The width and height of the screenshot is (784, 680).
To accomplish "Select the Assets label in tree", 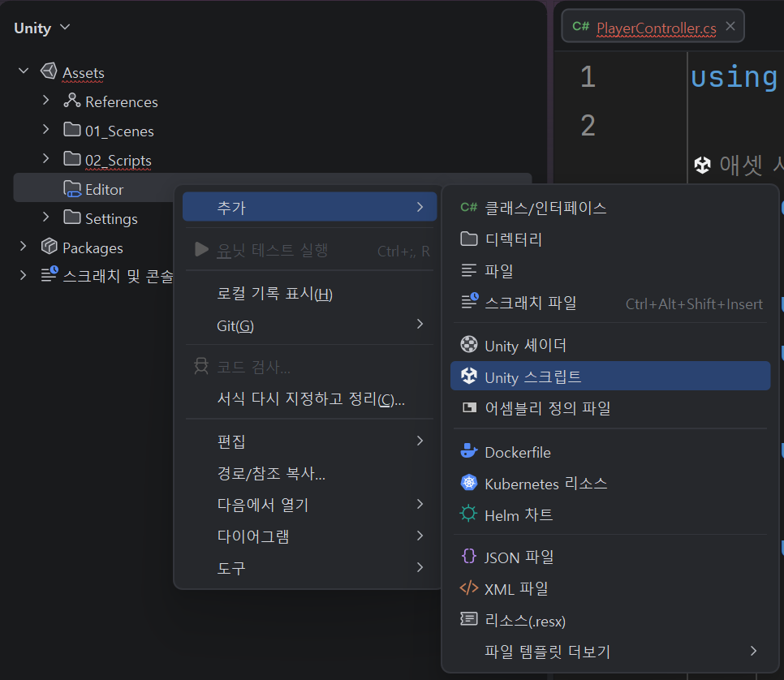I will 84,73.
